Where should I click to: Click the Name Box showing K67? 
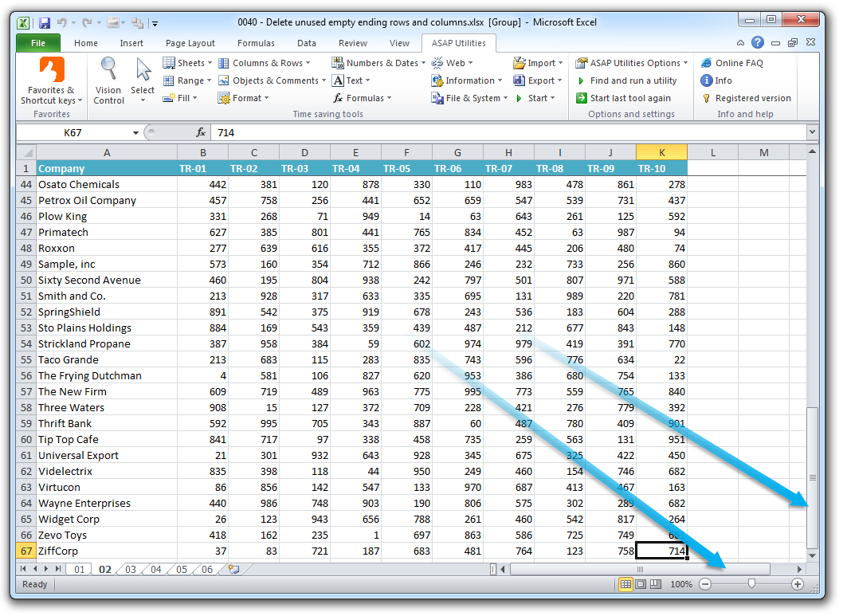tap(73, 132)
